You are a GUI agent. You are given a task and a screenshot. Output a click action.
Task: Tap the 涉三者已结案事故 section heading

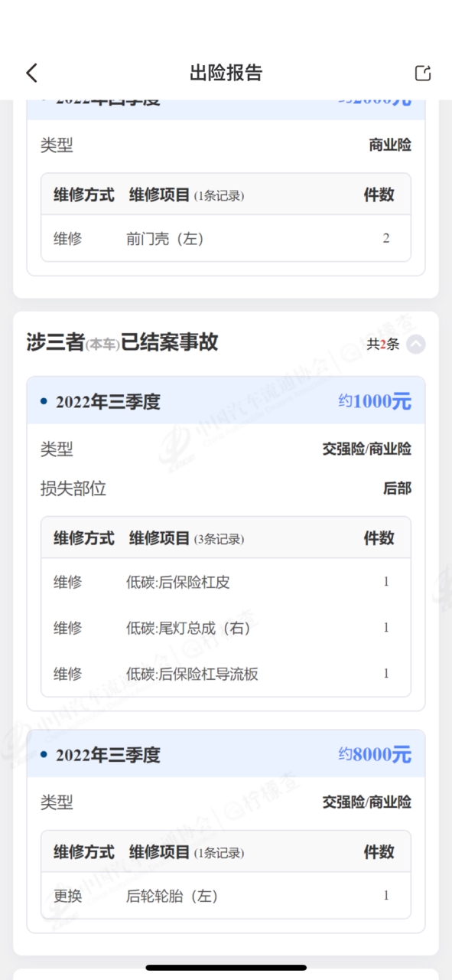click(122, 342)
